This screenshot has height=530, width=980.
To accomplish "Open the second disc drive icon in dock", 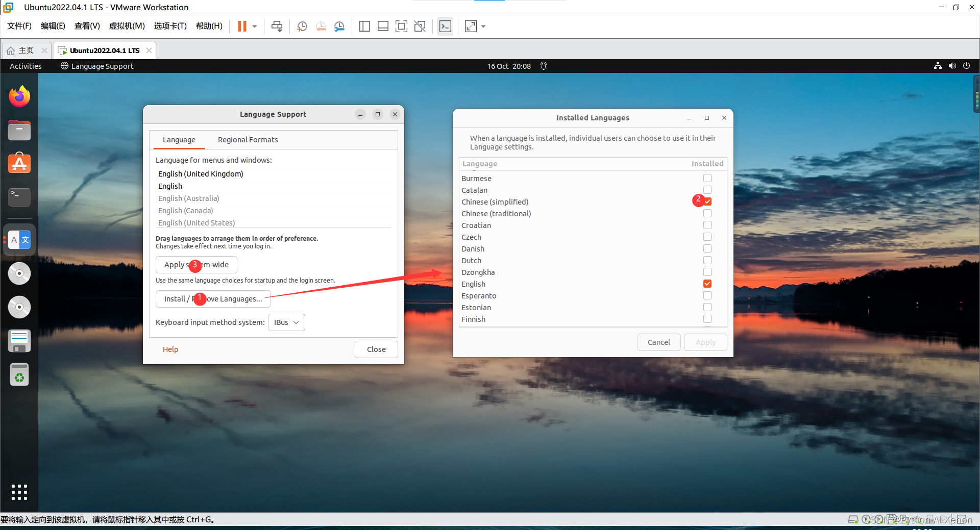I will (19, 307).
